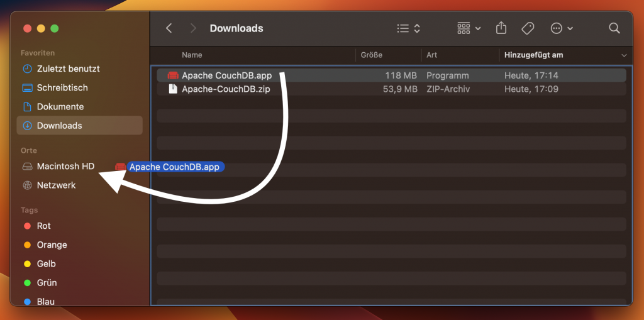Open Dokumente in the sidebar

point(79,106)
